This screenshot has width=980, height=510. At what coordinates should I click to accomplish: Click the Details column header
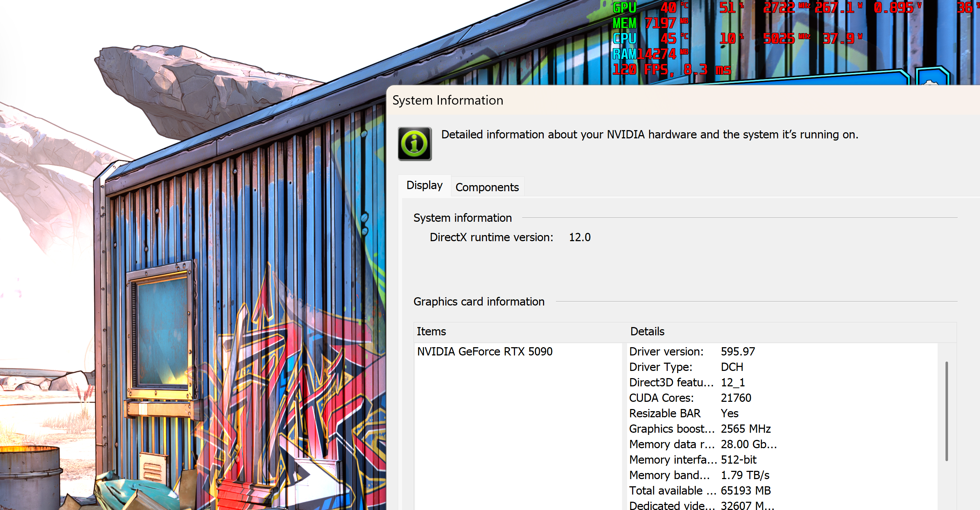[x=647, y=331]
